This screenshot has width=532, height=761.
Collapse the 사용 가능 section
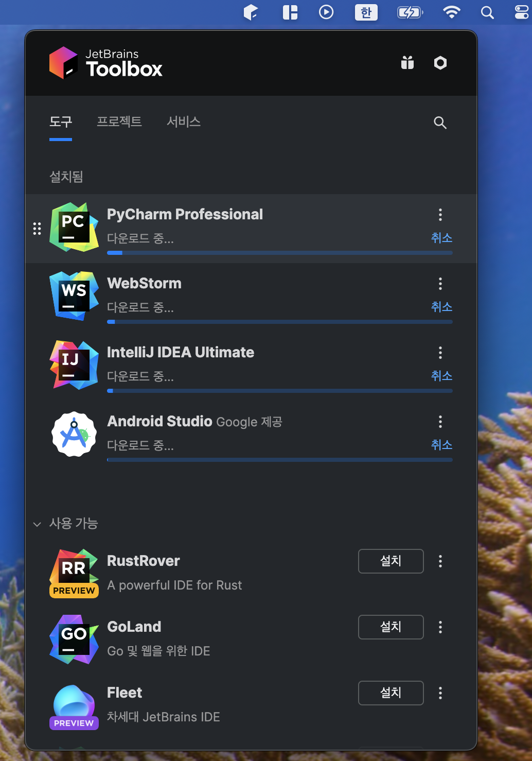pyautogui.click(x=37, y=524)
